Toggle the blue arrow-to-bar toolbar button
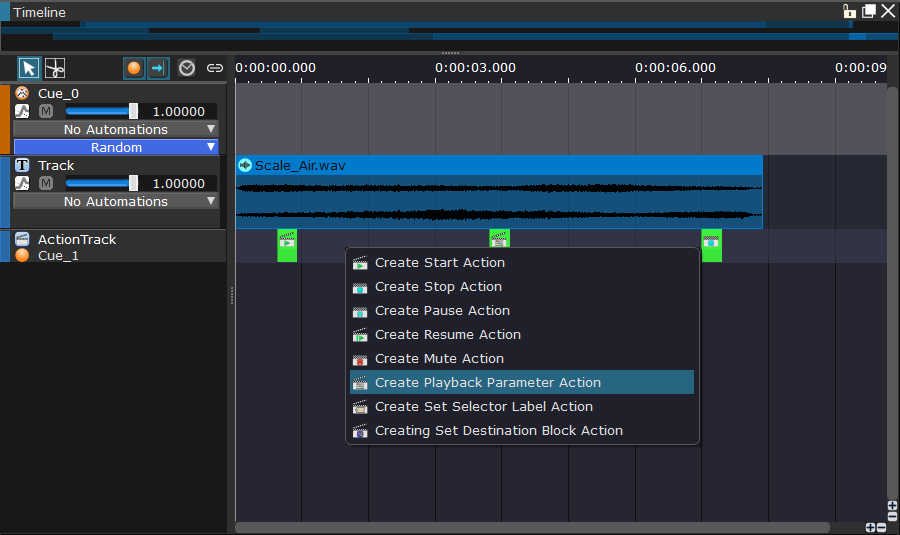Screen dimensions: 900x535 (x=158, y=68)
